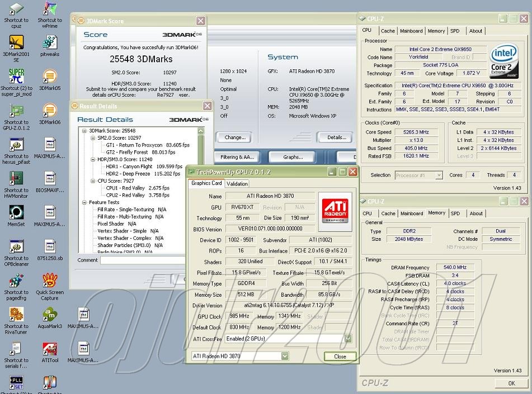The image size is (532, 394).
Task: Select the Pixel Shader N/A row
Action: pyautogui.click(x=117, y=224)
